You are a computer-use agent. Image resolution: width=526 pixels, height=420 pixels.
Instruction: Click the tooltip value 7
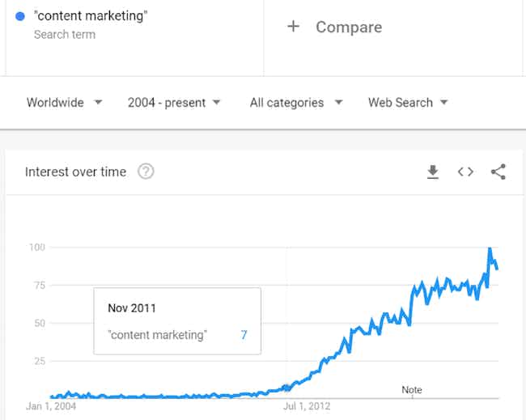click(244, 335)
